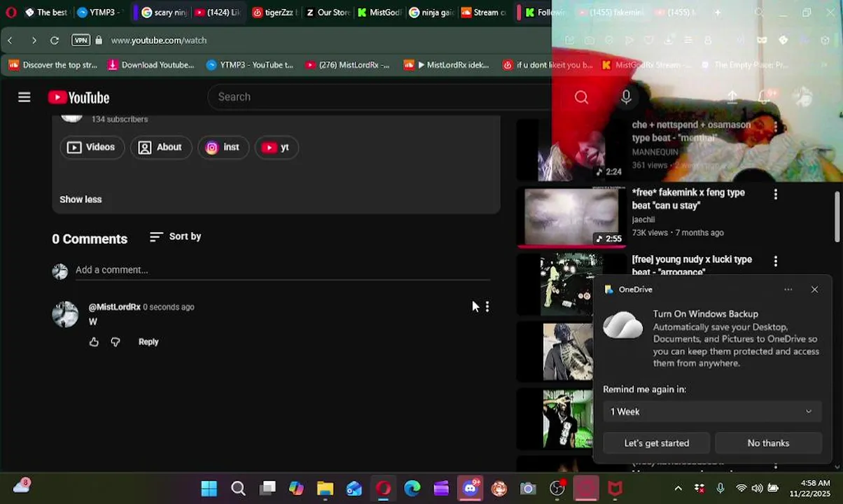The height and width of the screenshot is (504, 843).
Task: Click the search magnifier icon on YouTube
Action: click(x=581, y=97)
